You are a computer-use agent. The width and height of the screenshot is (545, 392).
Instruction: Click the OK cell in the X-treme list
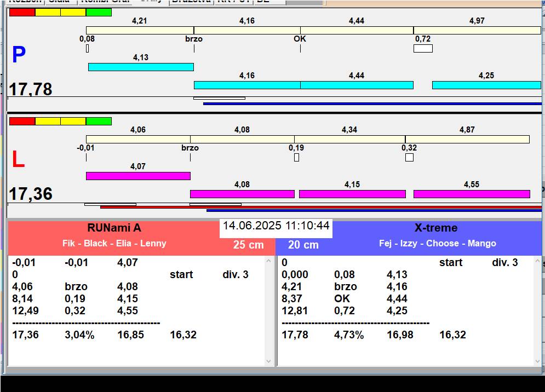click(342, 298)
